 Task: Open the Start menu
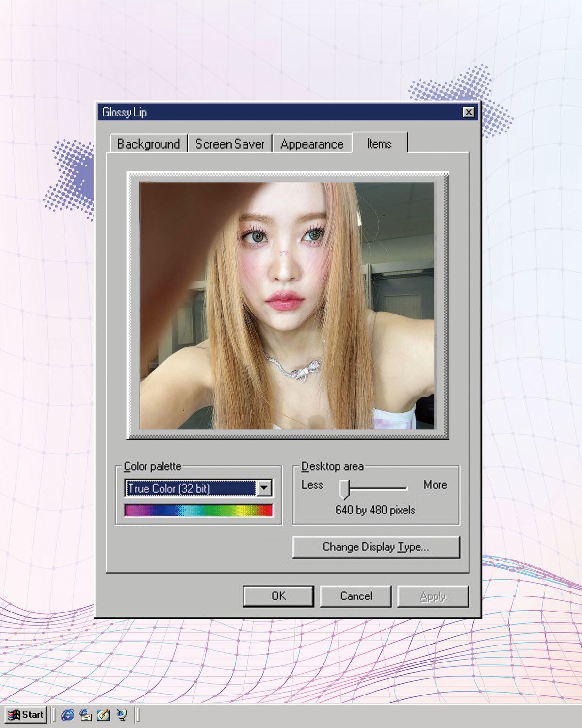coord(26,714)
